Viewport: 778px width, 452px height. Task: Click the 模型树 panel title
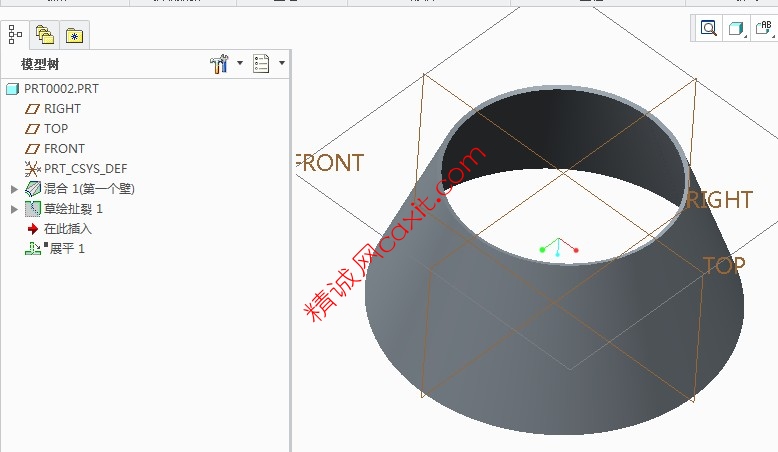pos(40,65)
